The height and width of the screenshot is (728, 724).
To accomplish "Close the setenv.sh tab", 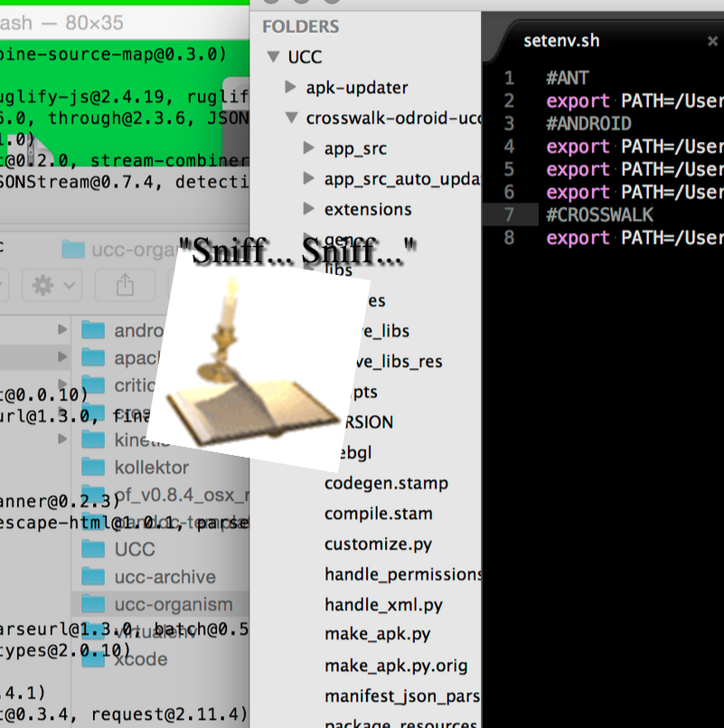I will pyautogui.click(x=712, y=41).
